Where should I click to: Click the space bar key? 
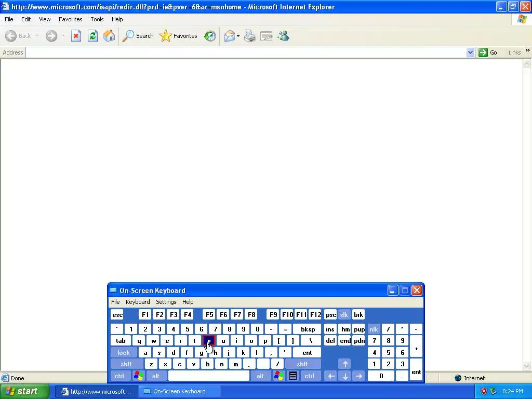click(x=209, y=376)
